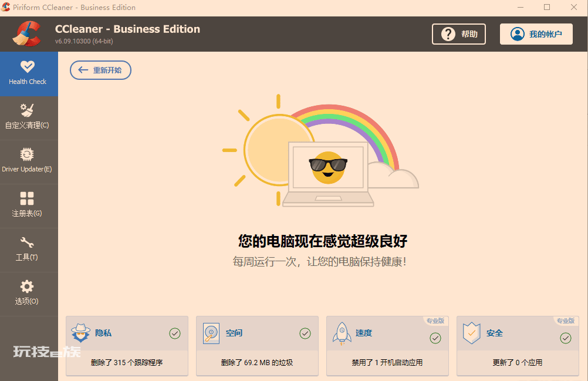This screenshot has width=588, height=381.
Task: Select the 安全 card title
Action: tap(495, 333)
